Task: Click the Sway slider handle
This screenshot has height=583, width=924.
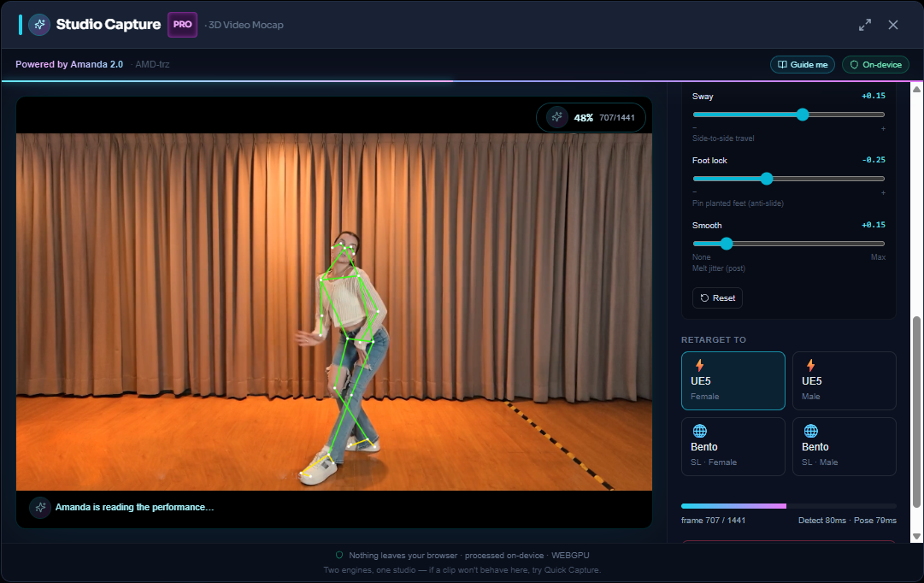Action: tap(802, 115)
